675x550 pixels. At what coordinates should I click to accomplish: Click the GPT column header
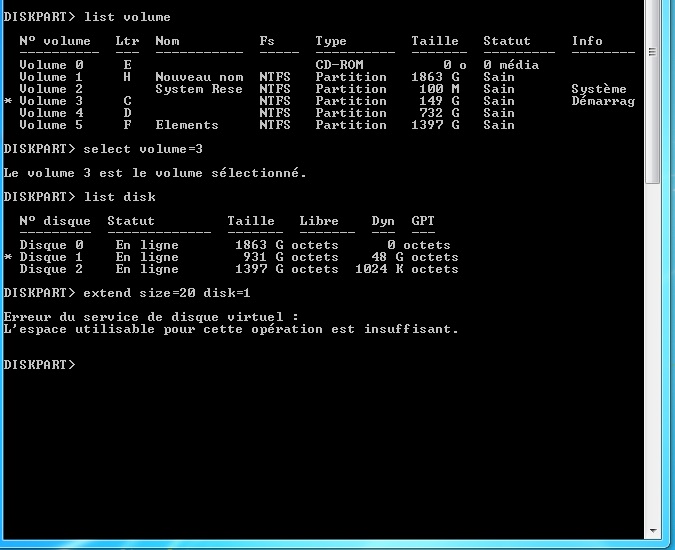point(423,221)
